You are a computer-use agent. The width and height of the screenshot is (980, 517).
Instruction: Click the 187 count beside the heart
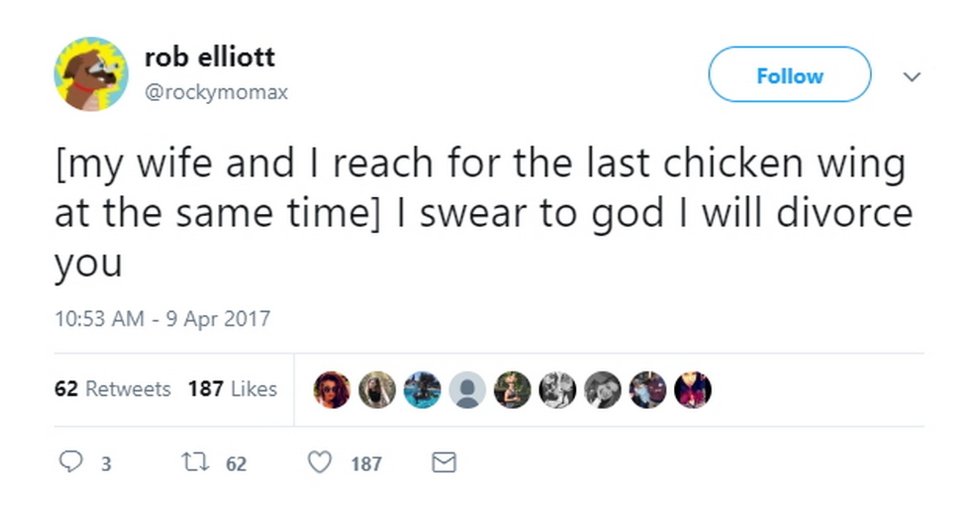pyautogui.click(x=366, y=464)
